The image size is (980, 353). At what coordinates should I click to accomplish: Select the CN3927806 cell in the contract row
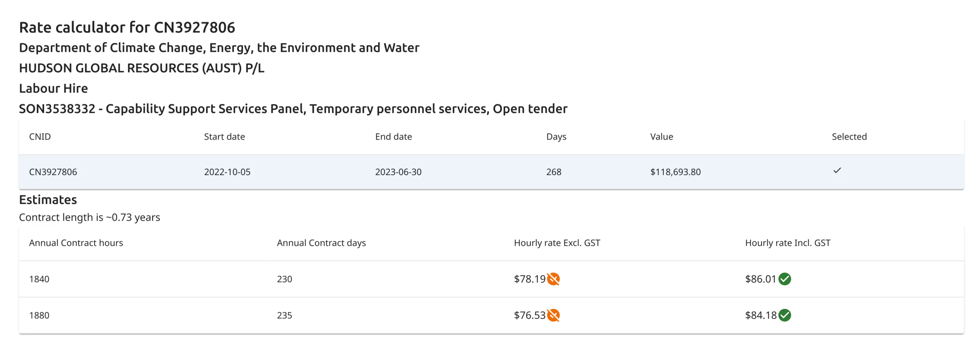click(x=53, y=172)
